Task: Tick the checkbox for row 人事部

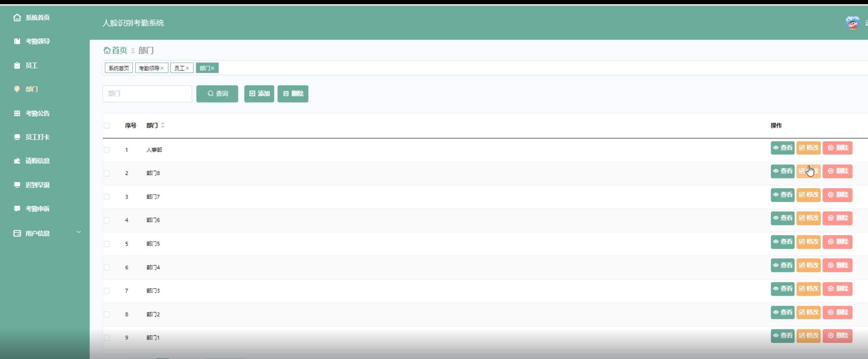Action: 107,150
